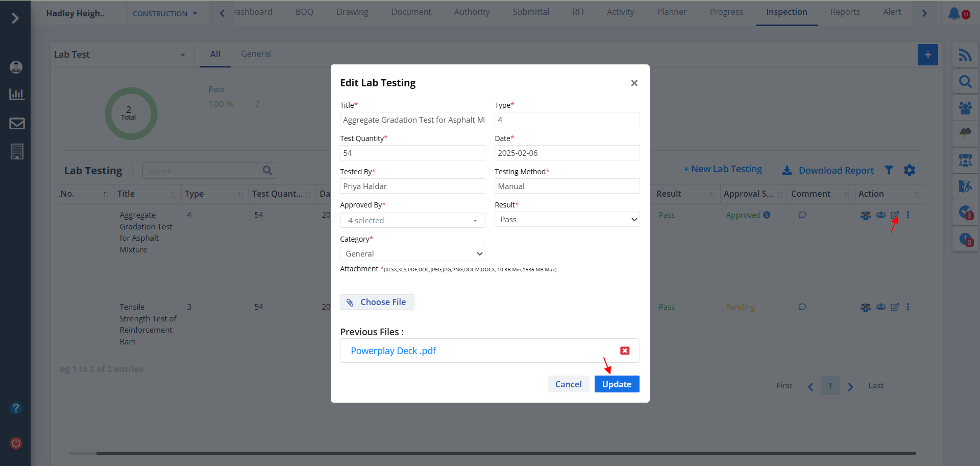Click the RSS feed icon in right sidebar
980x466 pixels.
click(x=965, y=55)
